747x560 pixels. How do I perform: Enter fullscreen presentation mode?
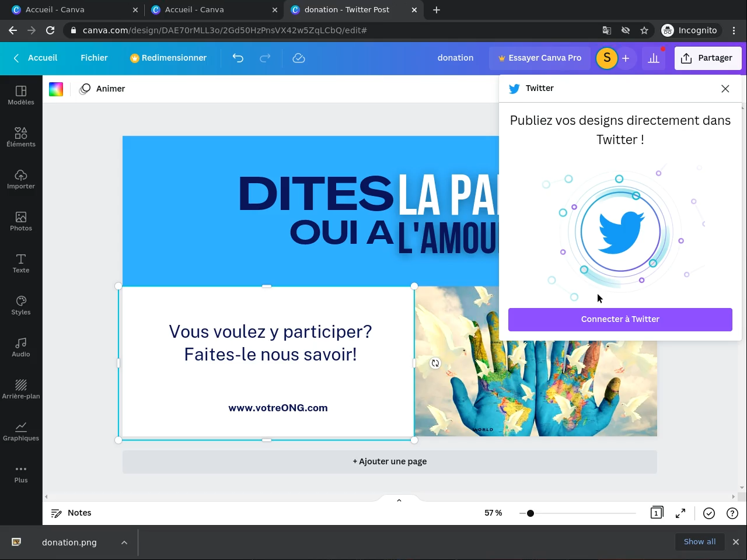680,513
